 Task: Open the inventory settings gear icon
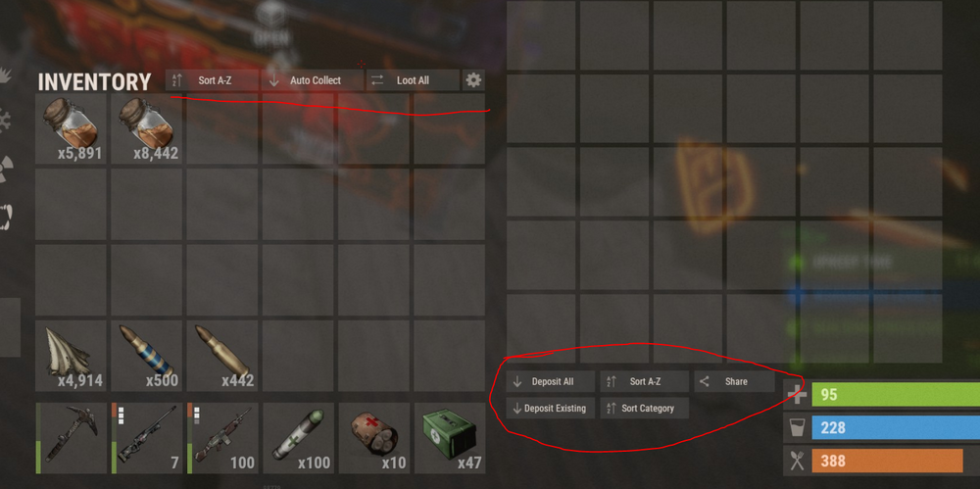click(x=473, y=80)
